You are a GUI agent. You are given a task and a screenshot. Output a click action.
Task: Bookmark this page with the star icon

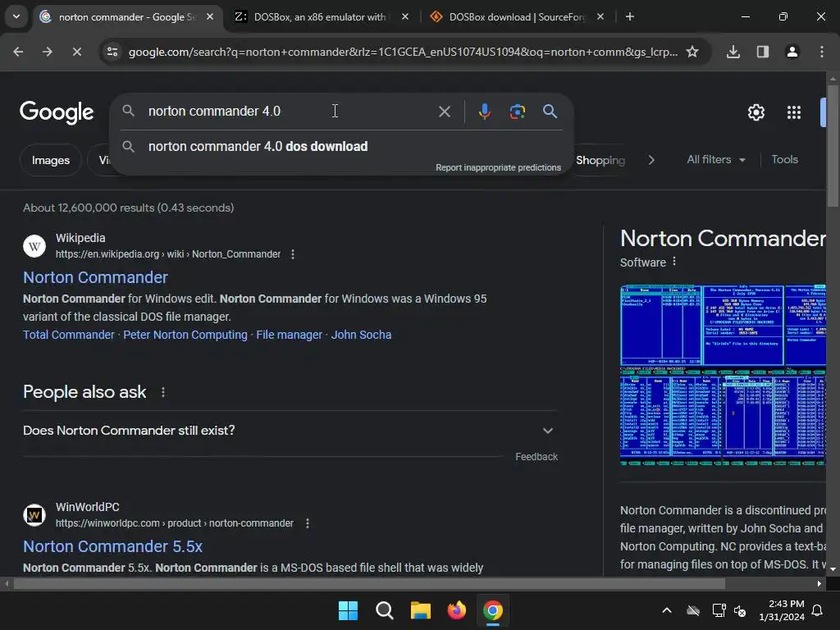click(692, 52)
